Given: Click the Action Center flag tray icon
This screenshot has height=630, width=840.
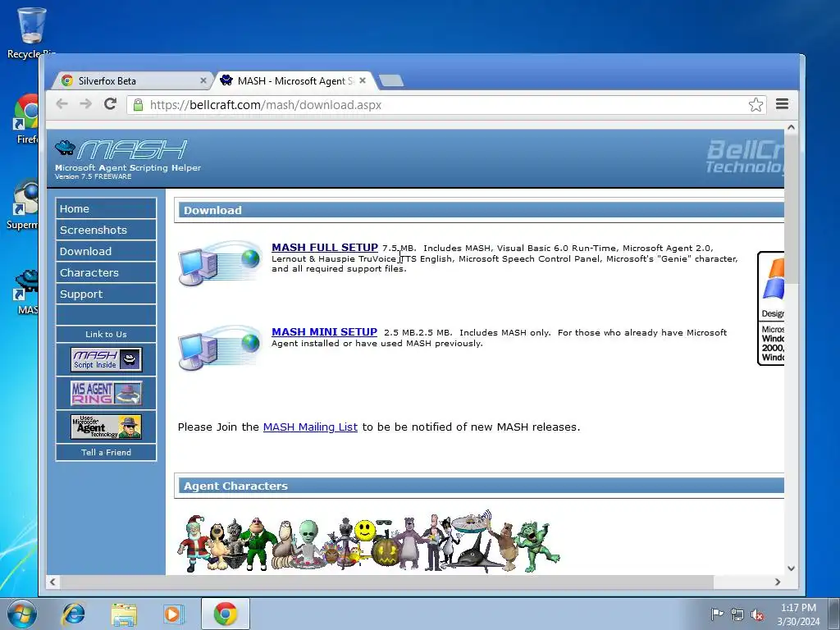Looking at the screenshot, I should point(717,614).
